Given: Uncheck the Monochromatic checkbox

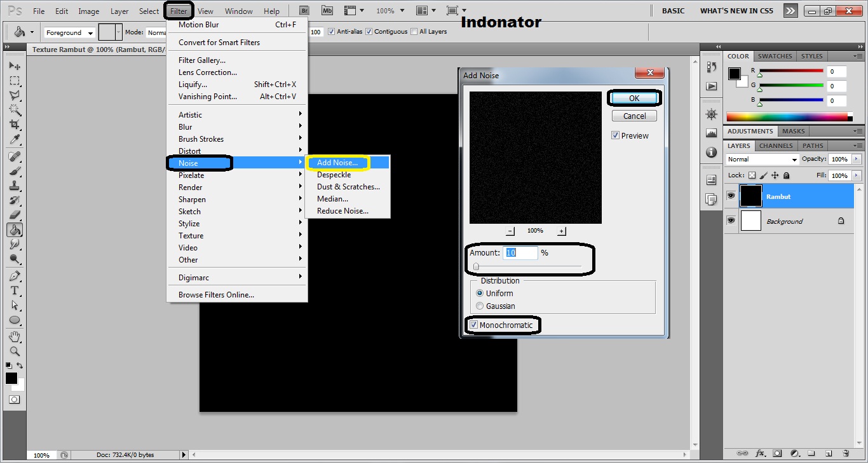Looking at the screenshot, I should click(x=474, y=325).
